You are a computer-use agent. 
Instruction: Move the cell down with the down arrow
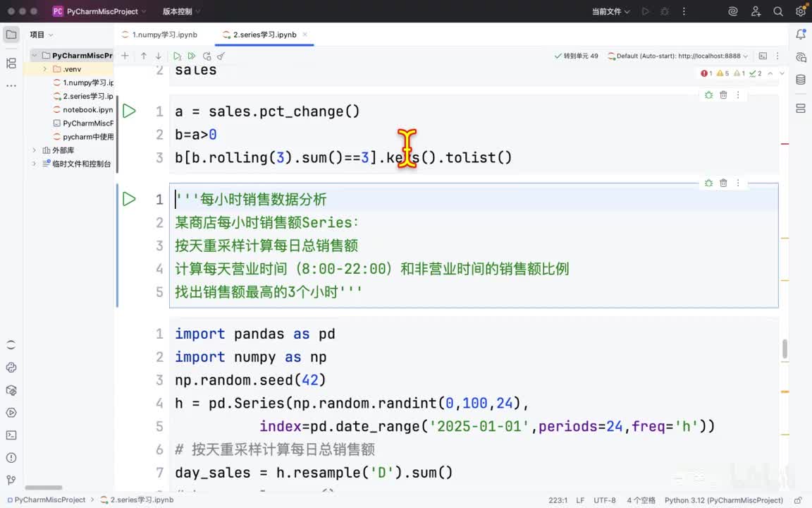tap(159, 56)
